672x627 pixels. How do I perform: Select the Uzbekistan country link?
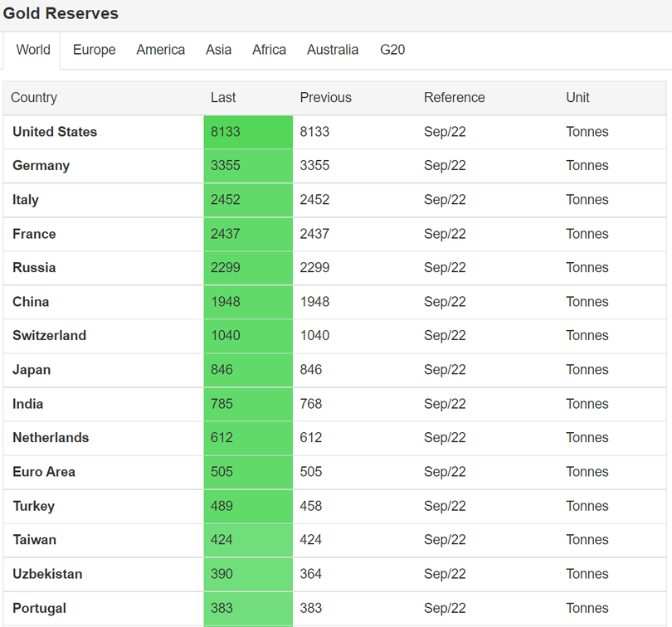click(47, 574)
